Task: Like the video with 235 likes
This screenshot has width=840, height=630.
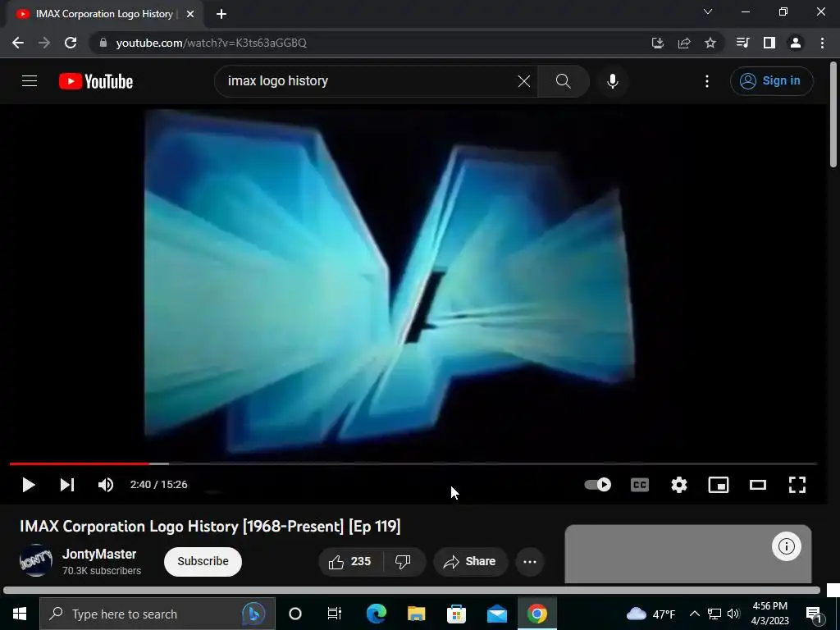Action: coord(350,561)
